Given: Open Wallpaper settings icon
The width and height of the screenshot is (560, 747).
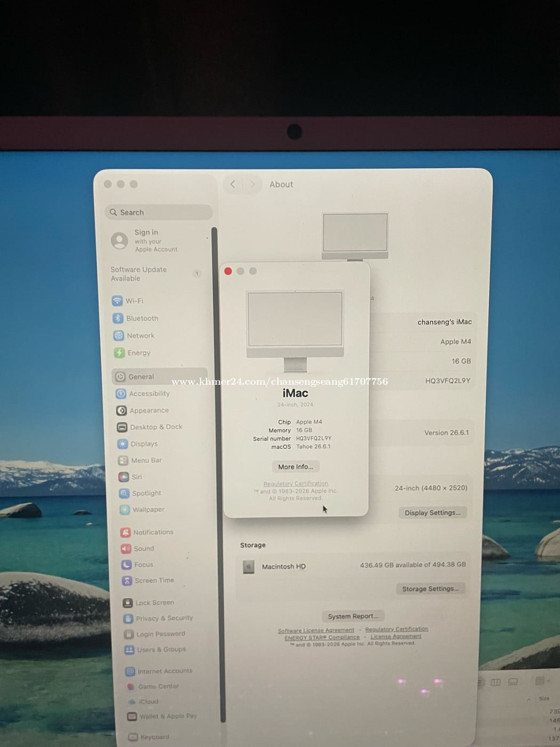Looking at the screenshot, I should click(125, 510).
